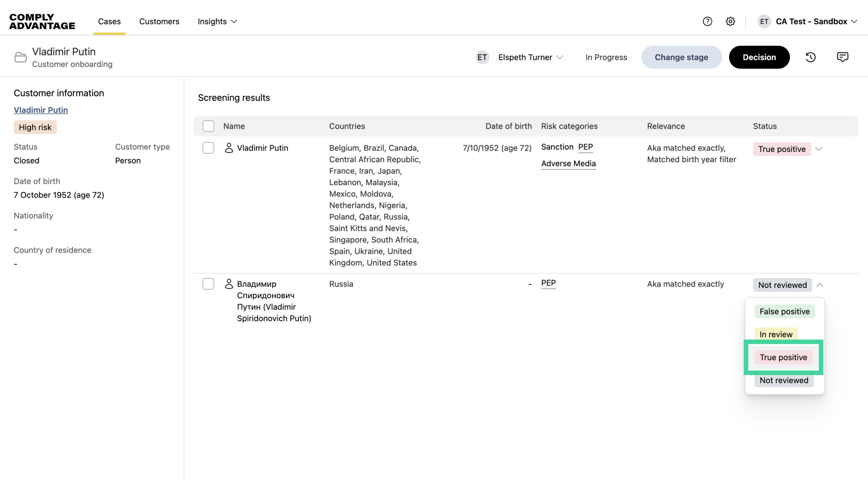Click the High risk badge

tap(35, 127)
